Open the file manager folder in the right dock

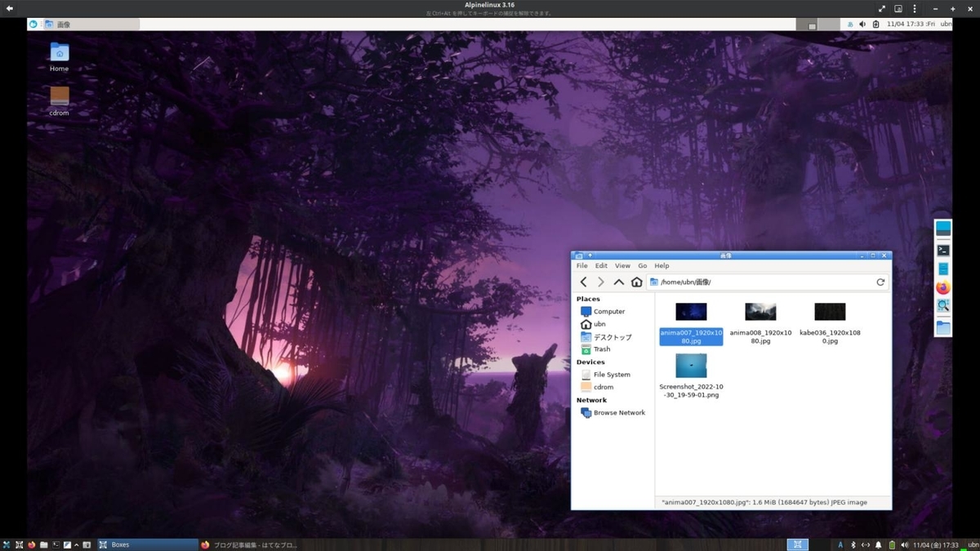[x=943, y=327]
